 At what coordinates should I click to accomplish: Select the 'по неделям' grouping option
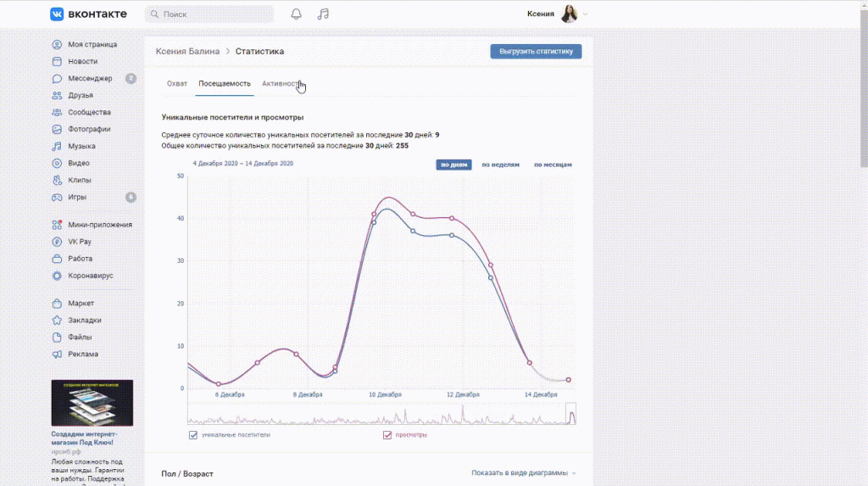500,165
